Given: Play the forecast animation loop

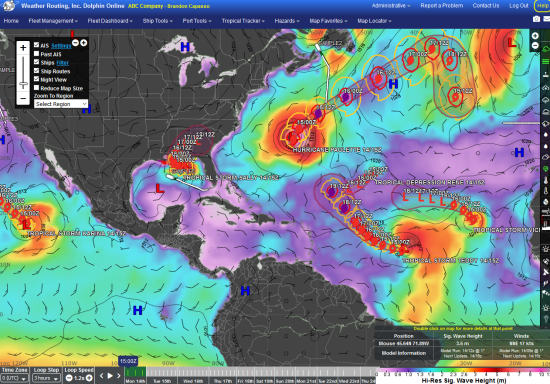Looking at the screenshot, I should coord(110,376).
